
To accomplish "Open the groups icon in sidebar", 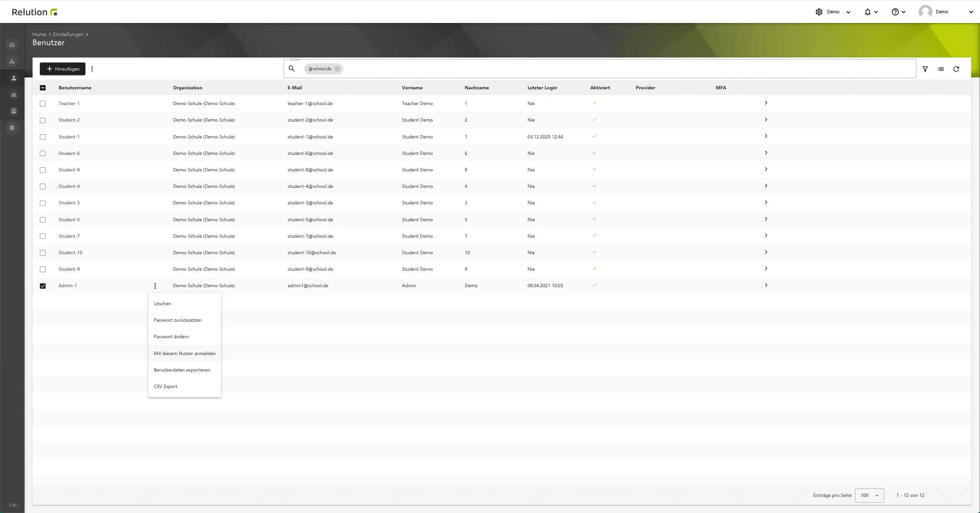I will [x=13, y=95].
